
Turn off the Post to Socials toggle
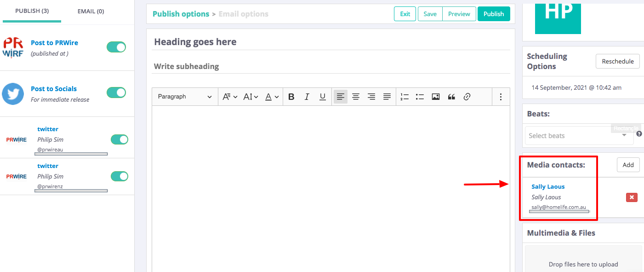point(116,93)
